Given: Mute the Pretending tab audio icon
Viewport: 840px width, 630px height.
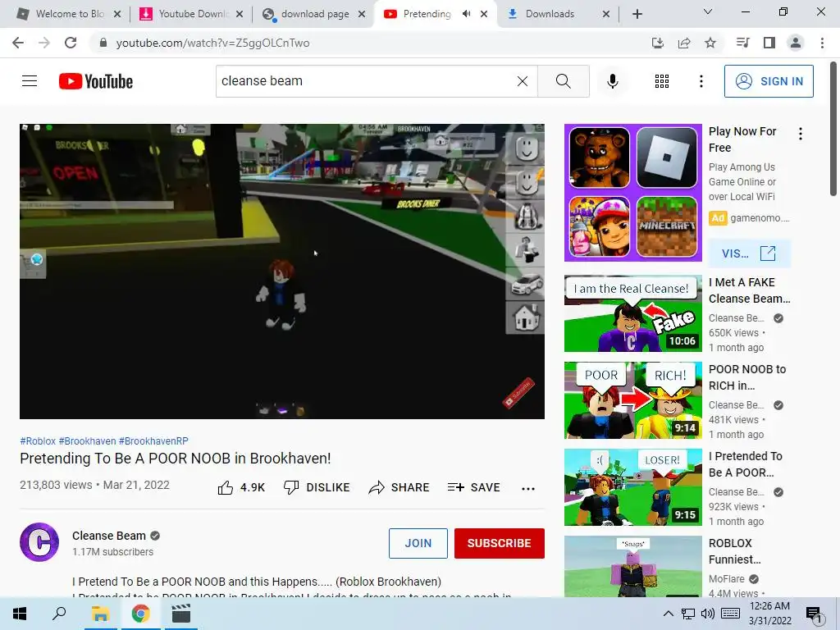Looking at the screenshot, I should point(466,14).
